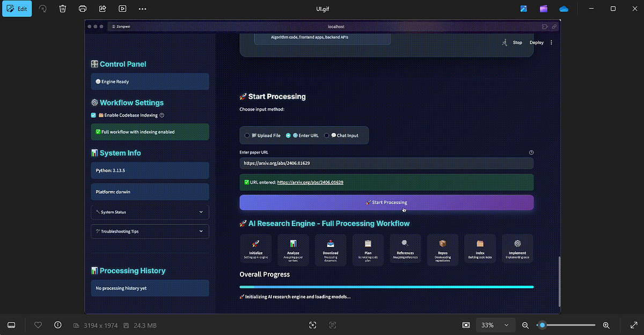The image size is (644, 335).
Task: Expand the System Status section
Action: click(x=150, y=212)
